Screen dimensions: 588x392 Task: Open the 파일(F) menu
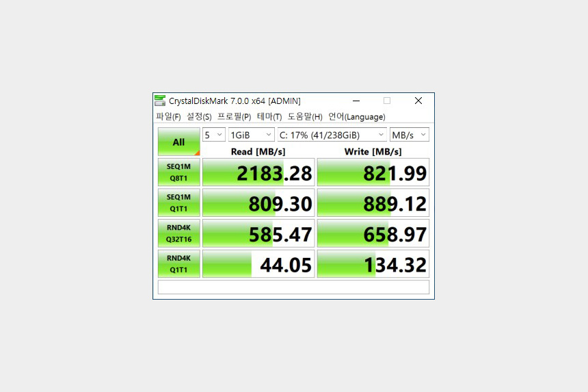pyautogui.click(x=168, y=117)
